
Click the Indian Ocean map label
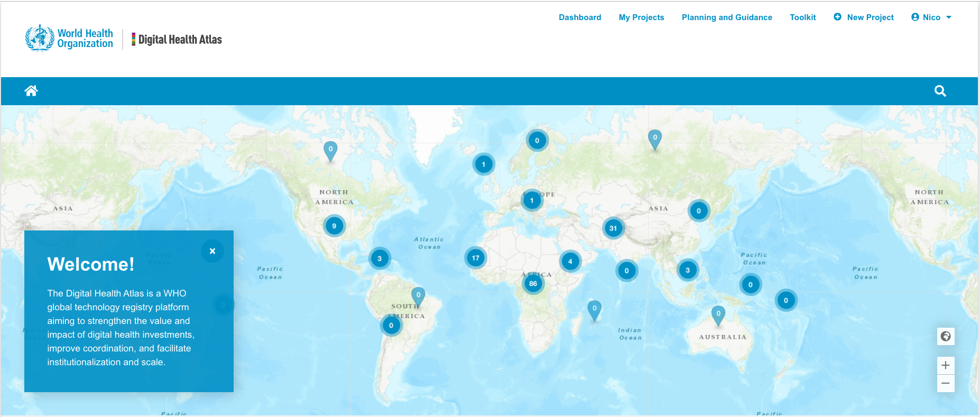click(x=630, y=334)
